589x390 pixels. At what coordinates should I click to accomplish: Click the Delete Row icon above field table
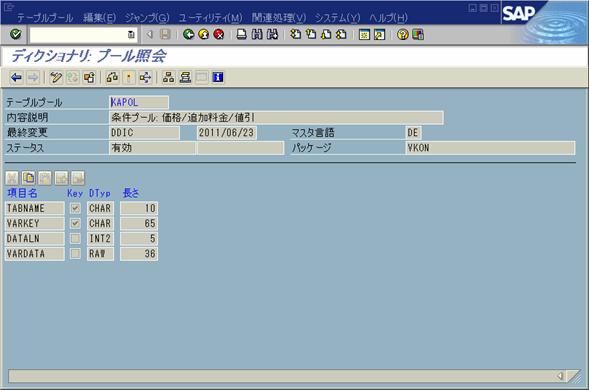[78, 178]
